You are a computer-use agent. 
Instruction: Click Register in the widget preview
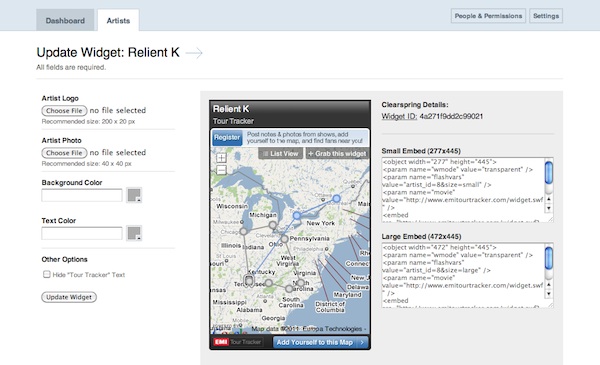tap(227, 137)
